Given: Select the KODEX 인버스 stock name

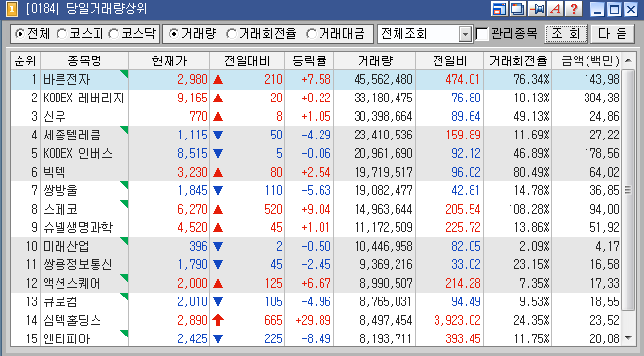Looking at the screenshot, I should [x=78, y=153].
